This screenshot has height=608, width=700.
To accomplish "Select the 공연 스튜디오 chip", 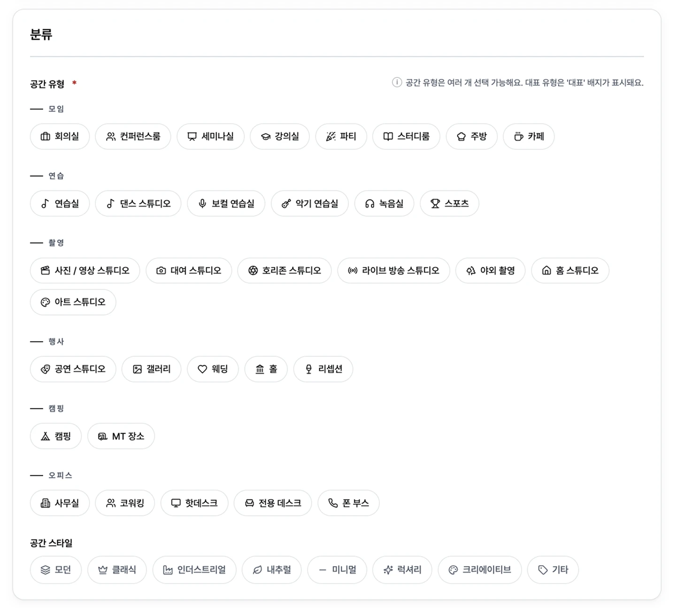I will (73, 369).
